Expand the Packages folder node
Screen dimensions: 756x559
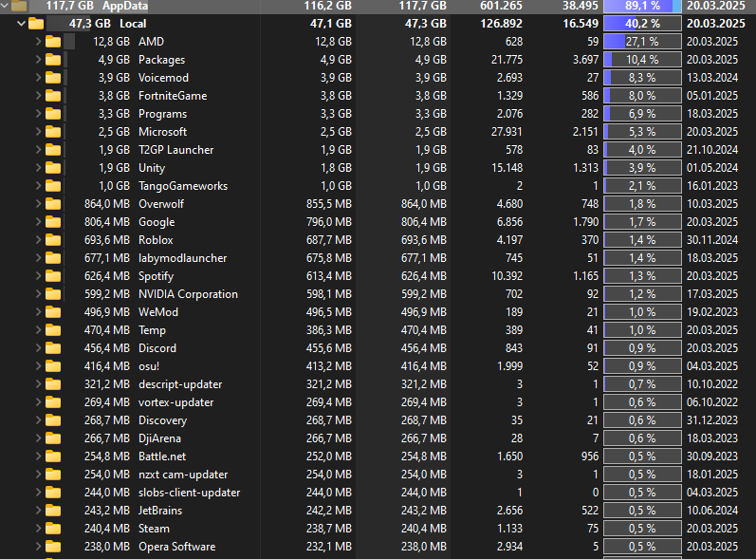point(38,60)
